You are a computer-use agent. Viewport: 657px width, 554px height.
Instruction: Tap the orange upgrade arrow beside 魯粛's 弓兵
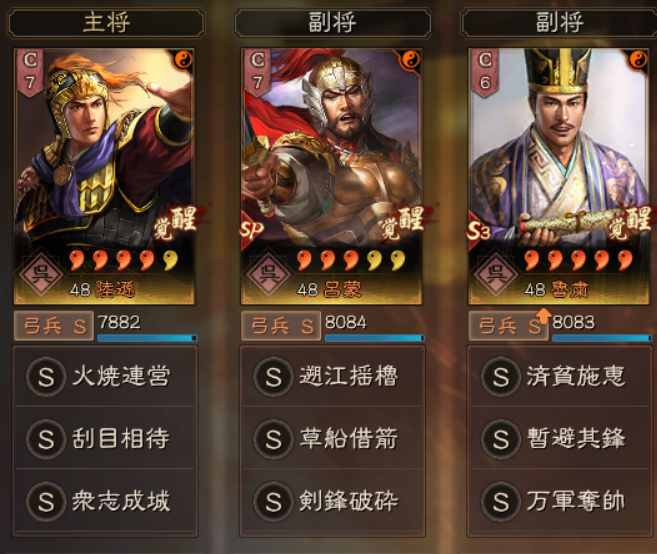coord(543,316)
